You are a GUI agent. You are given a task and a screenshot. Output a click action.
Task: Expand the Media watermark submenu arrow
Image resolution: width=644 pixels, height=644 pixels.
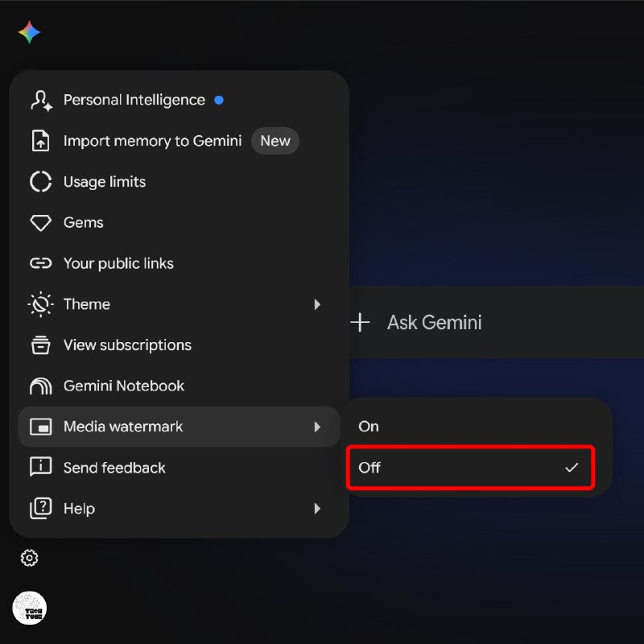pyautogui.click(x=317, y=427)
